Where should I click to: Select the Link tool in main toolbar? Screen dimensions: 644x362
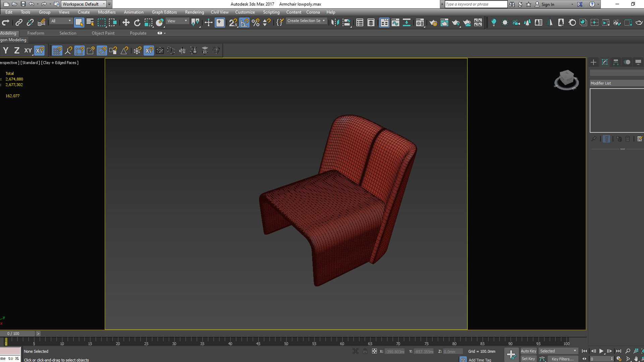[19, 22]
